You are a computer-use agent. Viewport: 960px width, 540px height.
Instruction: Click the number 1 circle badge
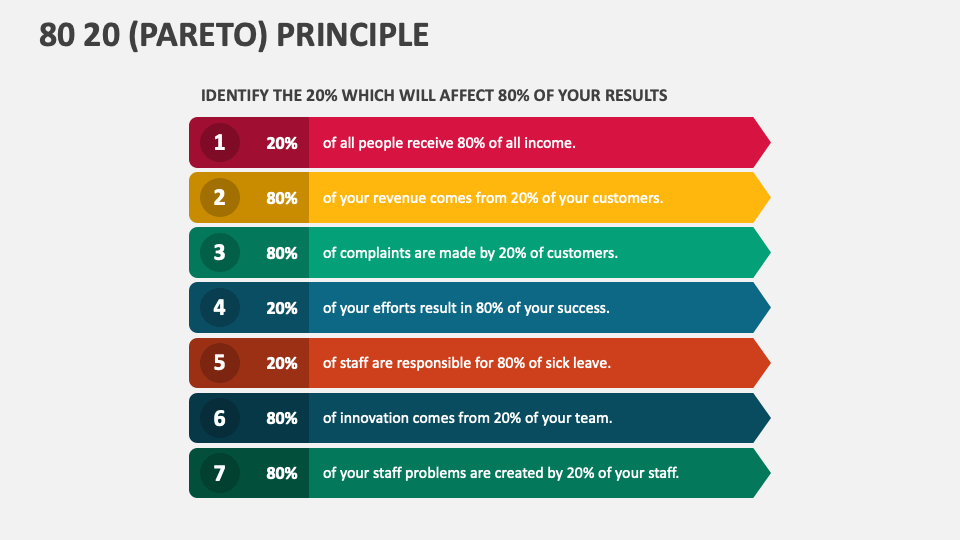[219, 143]
